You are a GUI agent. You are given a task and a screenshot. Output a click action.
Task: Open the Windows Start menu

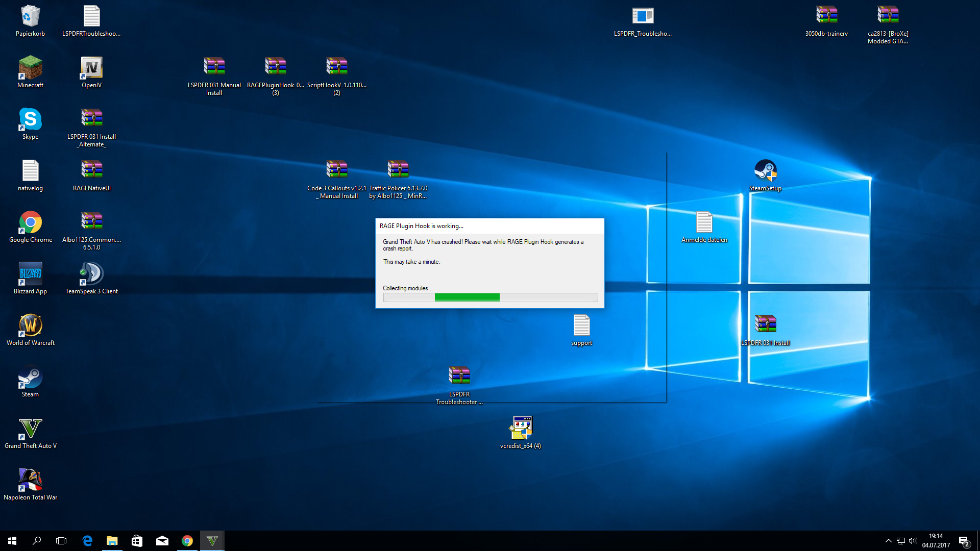[x=12, y=541]
